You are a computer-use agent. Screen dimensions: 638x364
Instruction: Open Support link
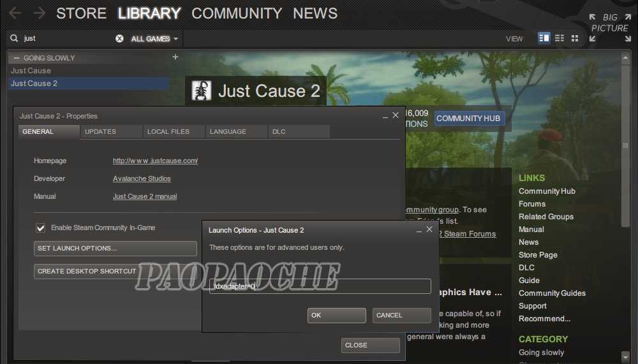coord(532,306)
